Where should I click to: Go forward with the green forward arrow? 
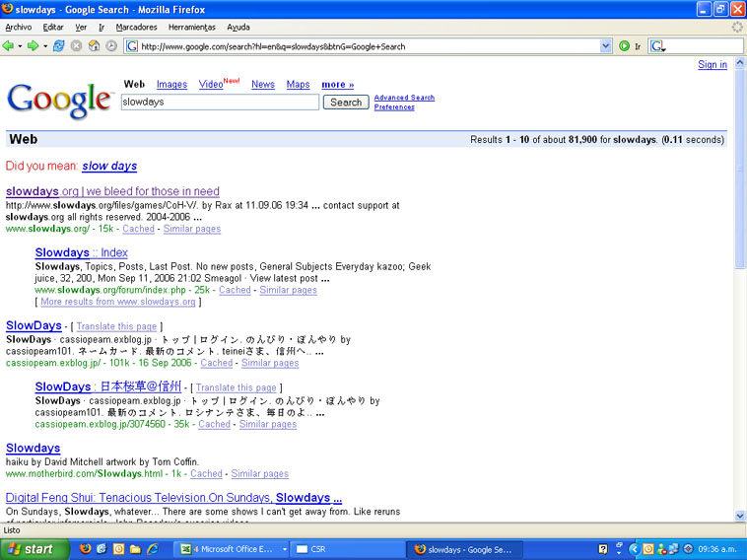click(33, 46)
